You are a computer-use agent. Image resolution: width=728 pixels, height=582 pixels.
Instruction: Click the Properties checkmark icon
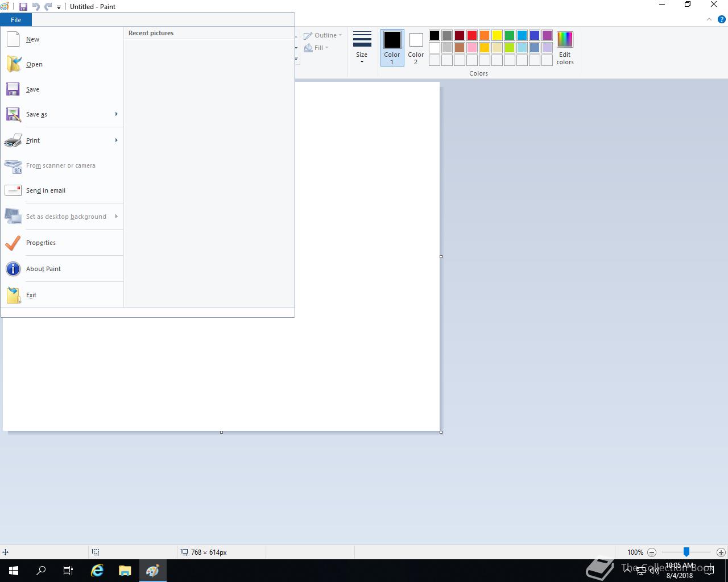[13, 243]
